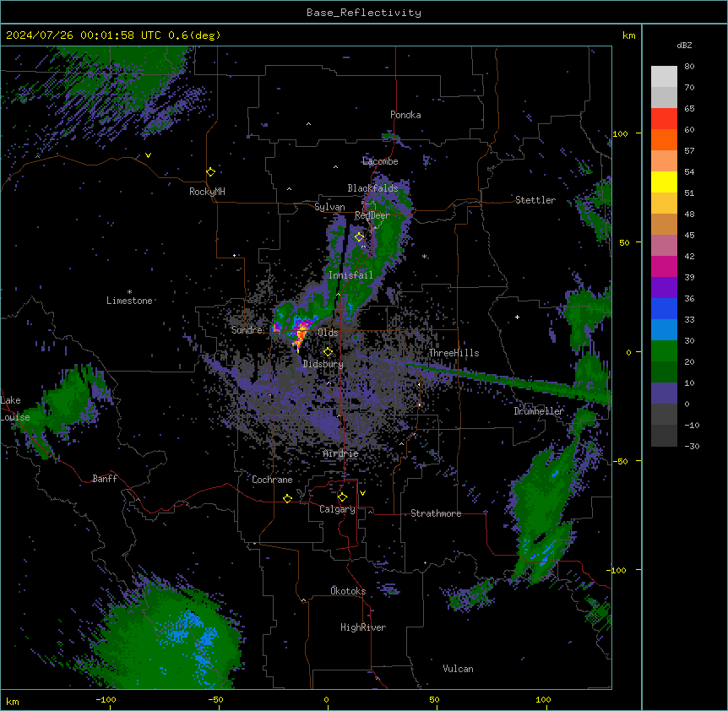
Task: Click the bottom axis -50 km tick label
Action: tap(215, 699)
